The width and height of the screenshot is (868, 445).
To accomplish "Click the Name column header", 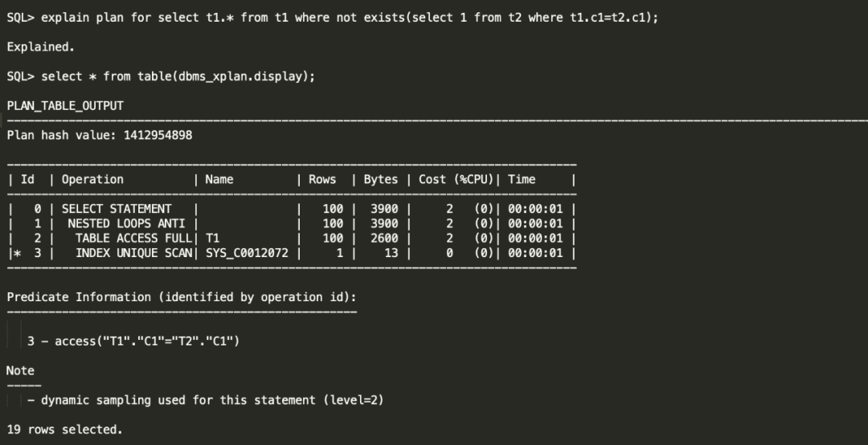I will pos(219,179).
